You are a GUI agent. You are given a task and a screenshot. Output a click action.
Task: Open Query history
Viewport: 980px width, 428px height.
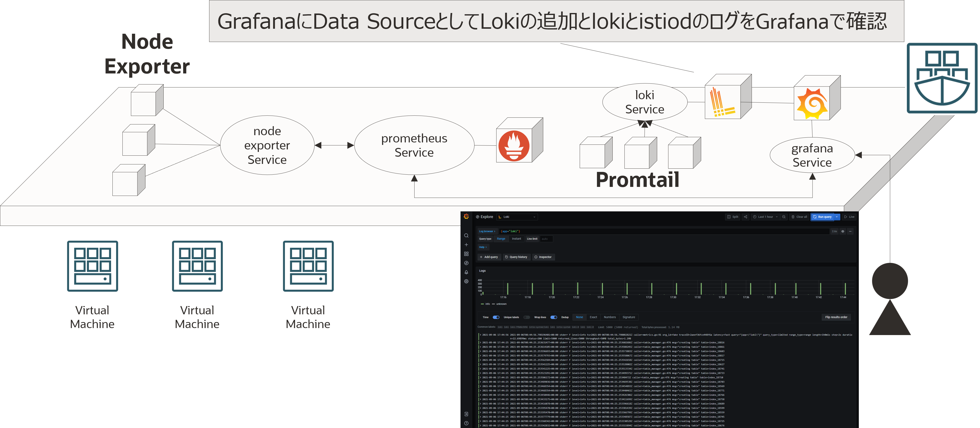(516, 257)
